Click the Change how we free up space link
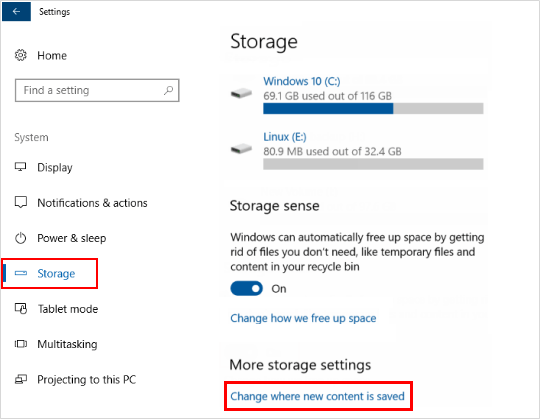540x419 pixels. [x=303, y=318]
